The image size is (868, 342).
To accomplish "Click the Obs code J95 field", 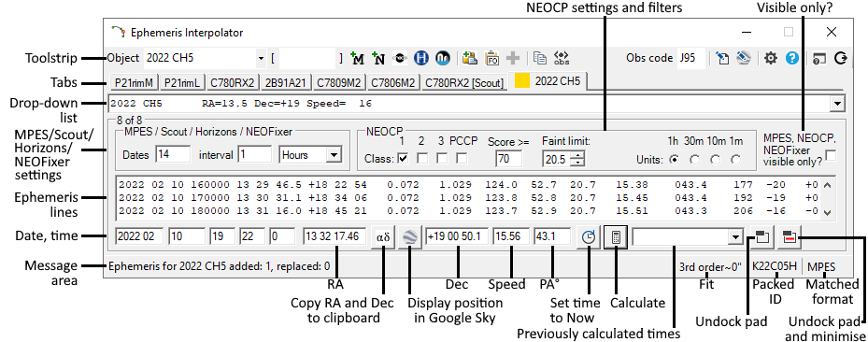I will [x=691, y=58].
